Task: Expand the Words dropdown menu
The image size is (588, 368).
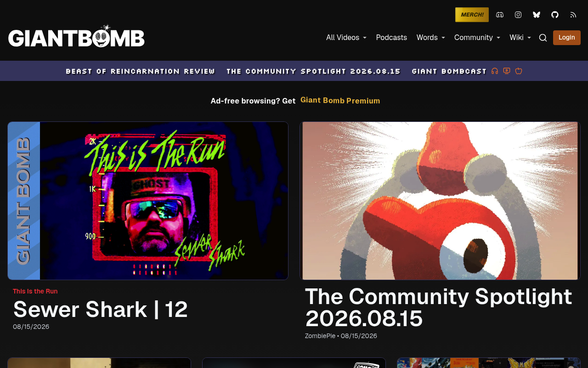Action: [431, 38]
